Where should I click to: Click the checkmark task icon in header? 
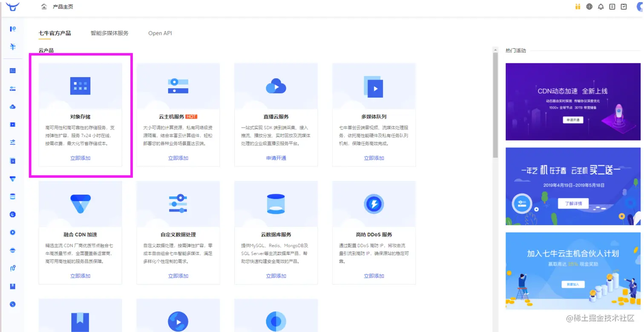click(624, 7)
